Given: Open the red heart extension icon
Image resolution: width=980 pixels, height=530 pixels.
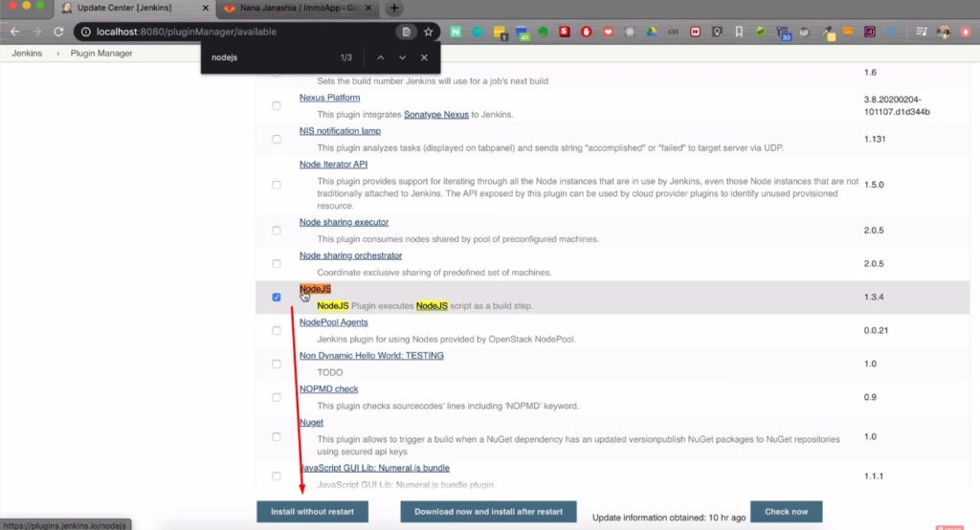Looking at the screenshot, I should (x=608, y=32).
